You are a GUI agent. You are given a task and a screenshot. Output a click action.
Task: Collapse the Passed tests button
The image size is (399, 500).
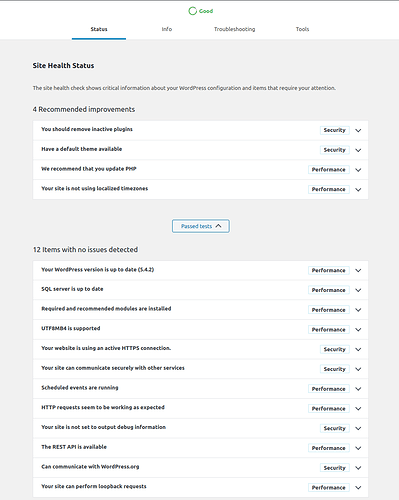201,226
